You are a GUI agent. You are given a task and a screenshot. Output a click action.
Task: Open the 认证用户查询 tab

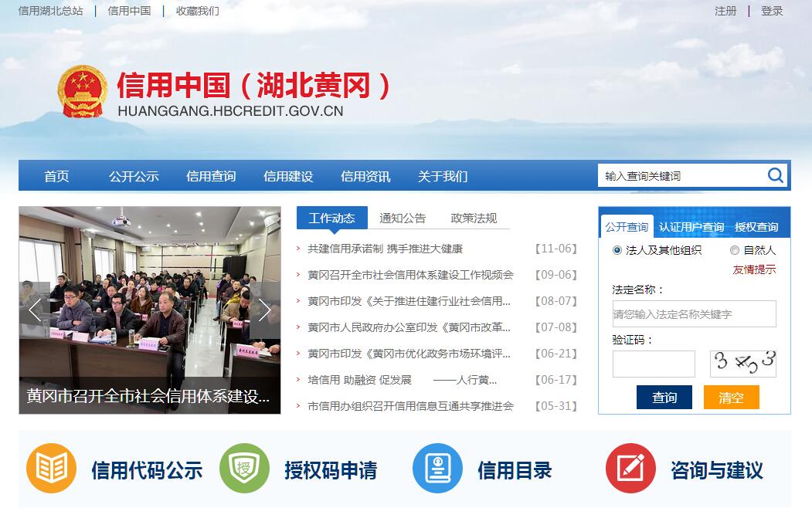[x=691, y=227]
